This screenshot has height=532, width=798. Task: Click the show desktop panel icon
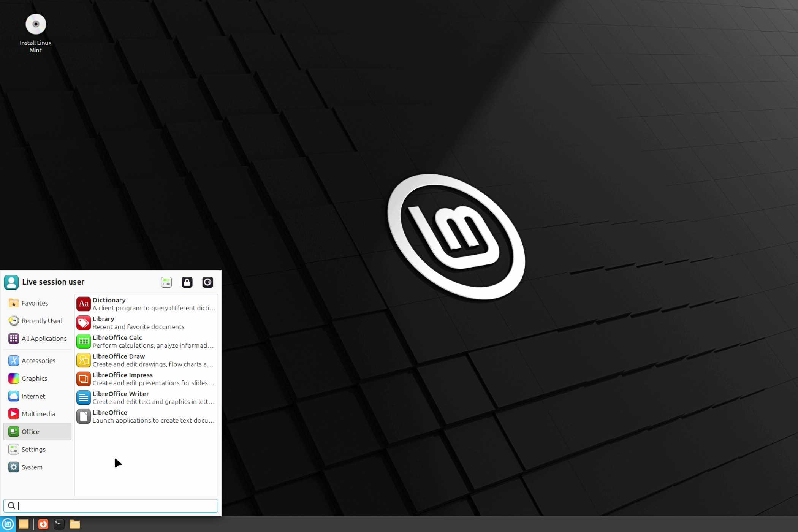pos(24,524)
